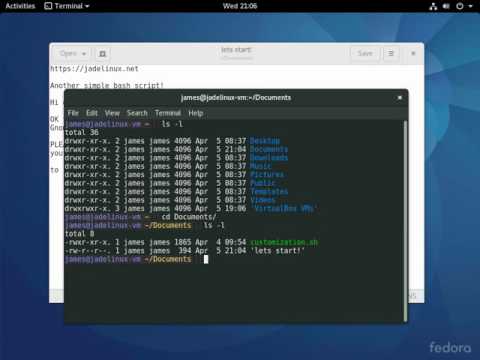Click the total 36 line in terminal
Screen dimensions: 480x360
(x=82, y=132)
